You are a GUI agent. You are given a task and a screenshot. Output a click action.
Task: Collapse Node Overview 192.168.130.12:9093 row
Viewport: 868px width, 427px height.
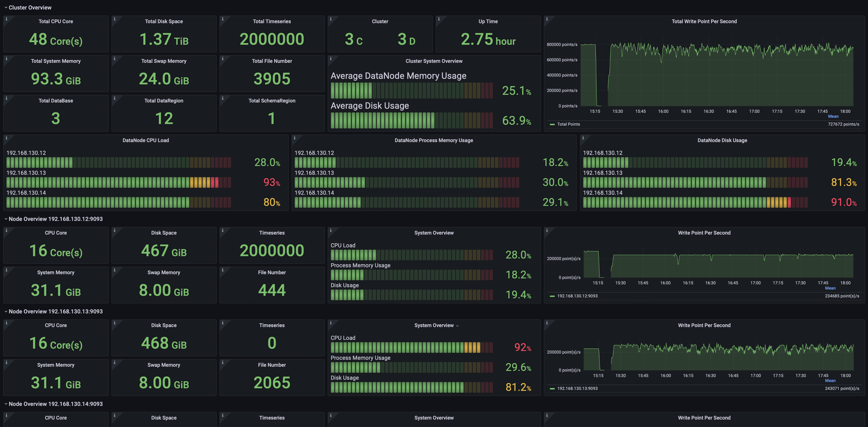coord(56,219)
